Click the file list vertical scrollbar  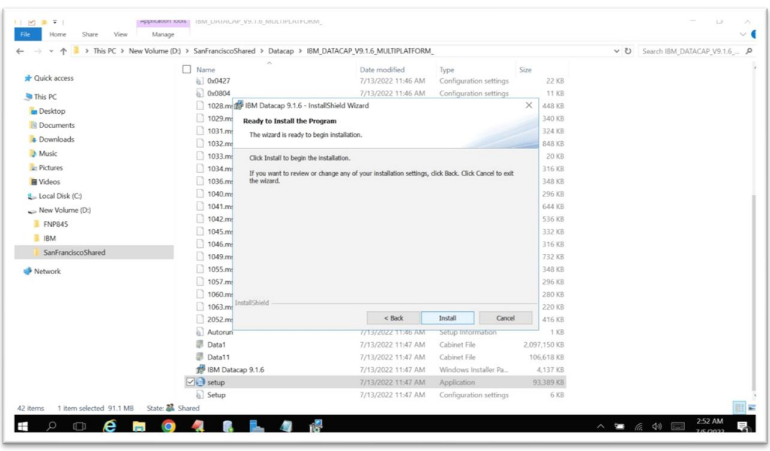754,292
